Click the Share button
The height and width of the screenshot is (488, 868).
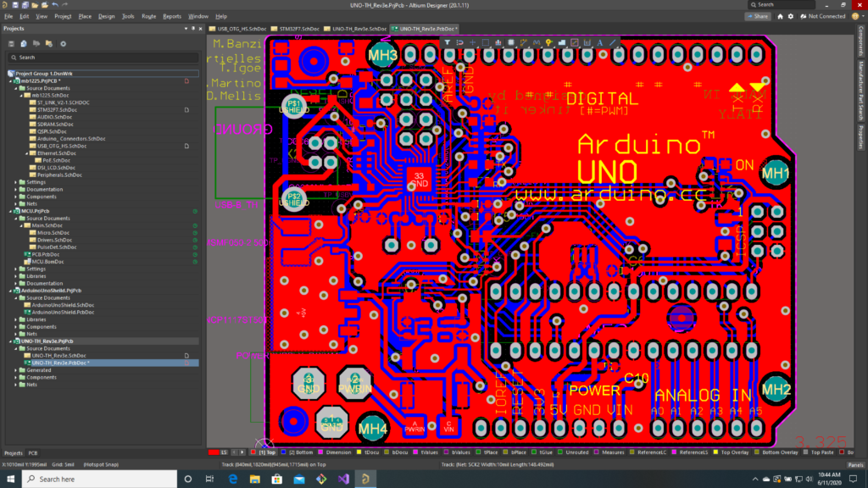click(758, 16)
